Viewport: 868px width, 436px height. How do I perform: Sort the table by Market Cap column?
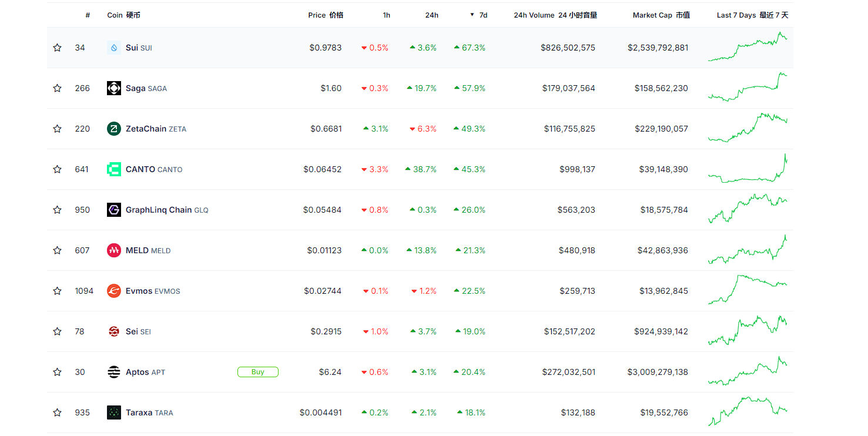(x=661, y=15)
